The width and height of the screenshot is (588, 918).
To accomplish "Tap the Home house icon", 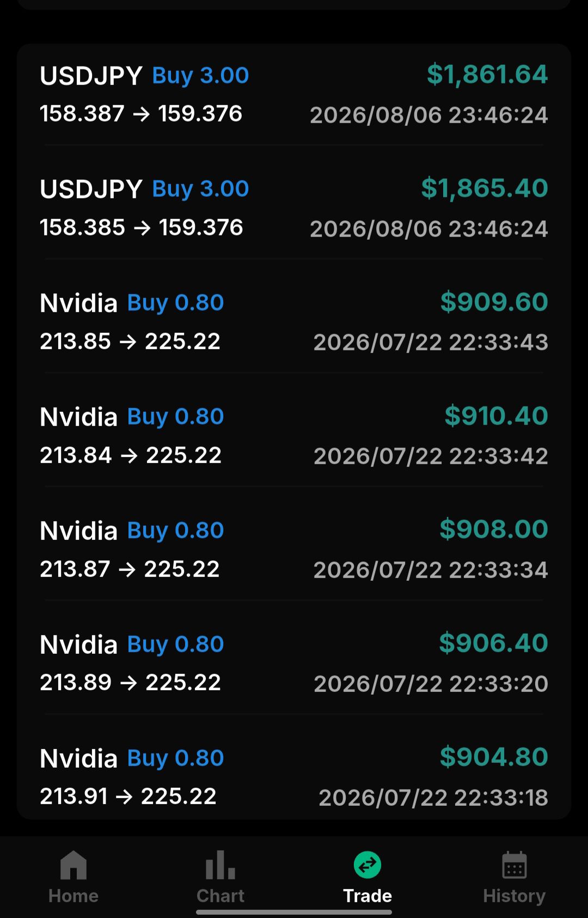I will [73, 865].
